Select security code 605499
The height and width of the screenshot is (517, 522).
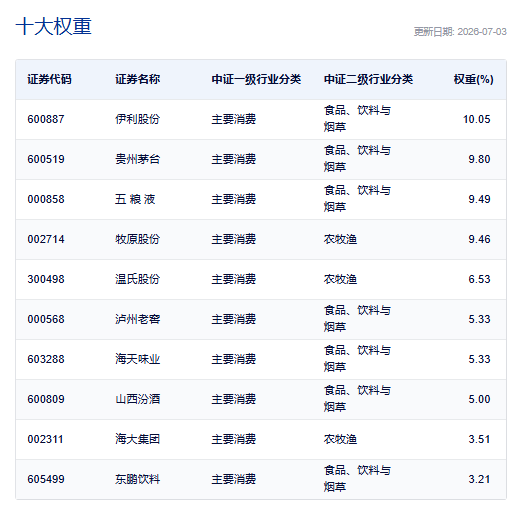[46, 479]
